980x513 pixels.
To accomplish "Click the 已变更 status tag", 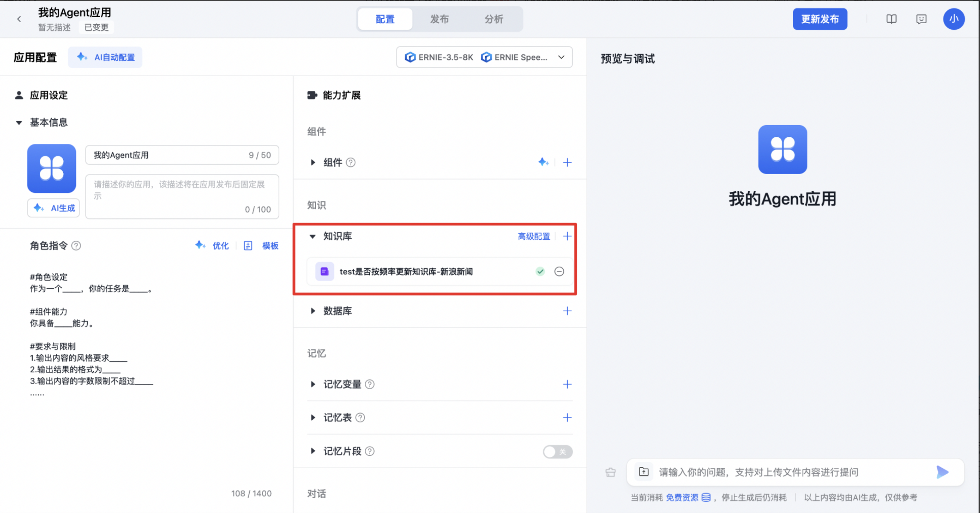I will [96, 27].
